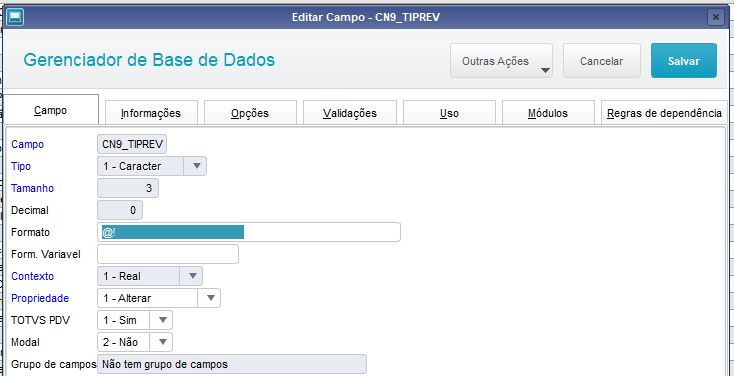The image size is (734, 376).
Task: Click the Decimal label
Action: tap(29, 210)
